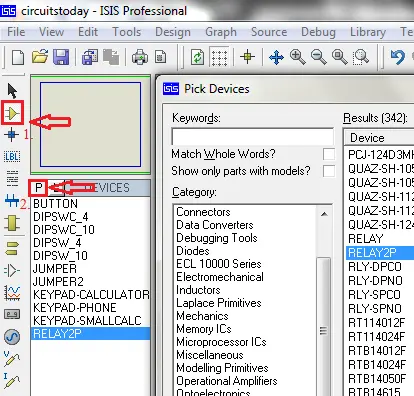Select the Current Probe Mode tool
The width and height of the screenshot is (414, 396).
point(12,381)
